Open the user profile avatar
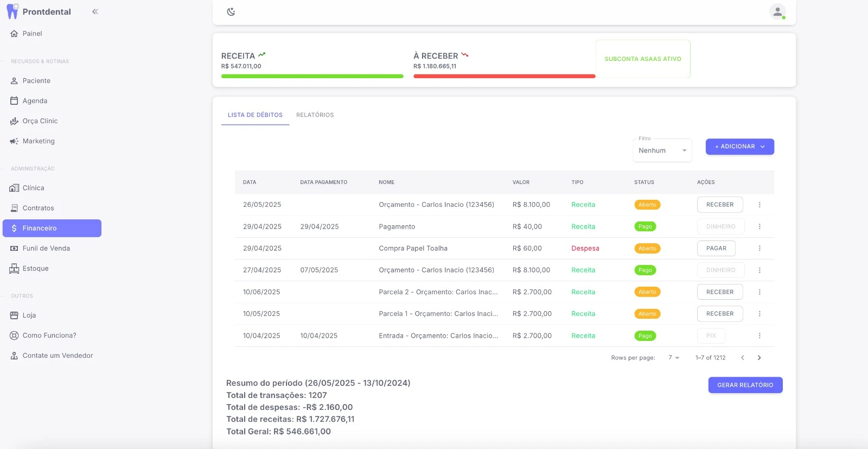 (777, 11)
